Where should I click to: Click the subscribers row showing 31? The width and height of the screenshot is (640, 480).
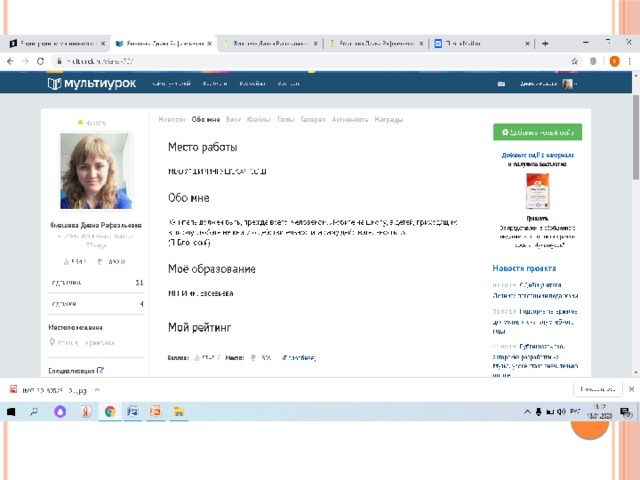(x=96, y=282)
